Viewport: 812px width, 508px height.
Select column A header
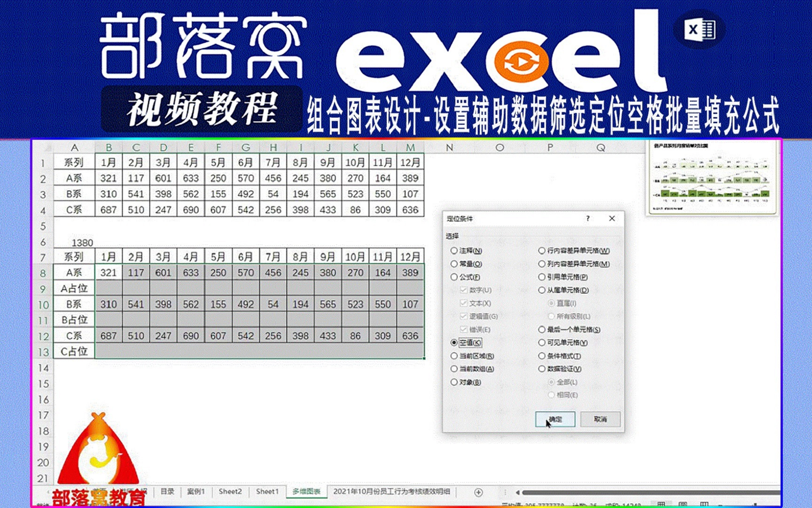coord(74,147)
